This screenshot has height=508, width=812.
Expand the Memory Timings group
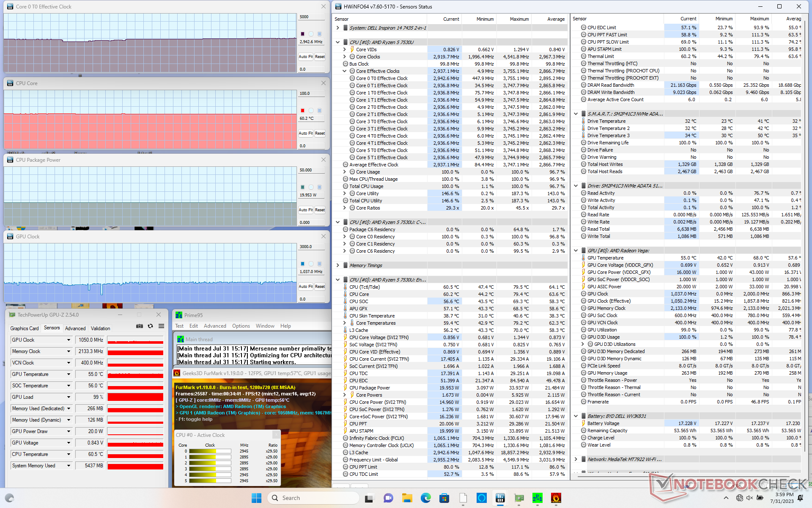click(337, 265)
